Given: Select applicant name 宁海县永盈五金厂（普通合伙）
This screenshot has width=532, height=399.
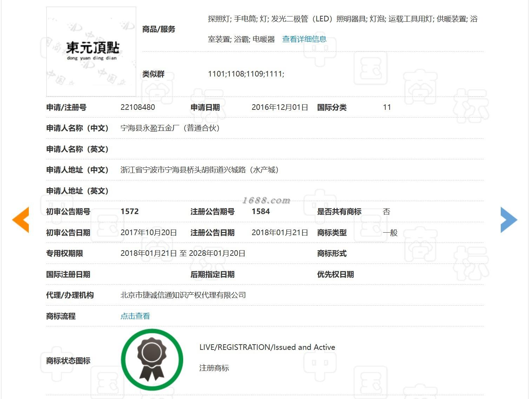Looking at the screenshot, I should [x=170, y=128].
